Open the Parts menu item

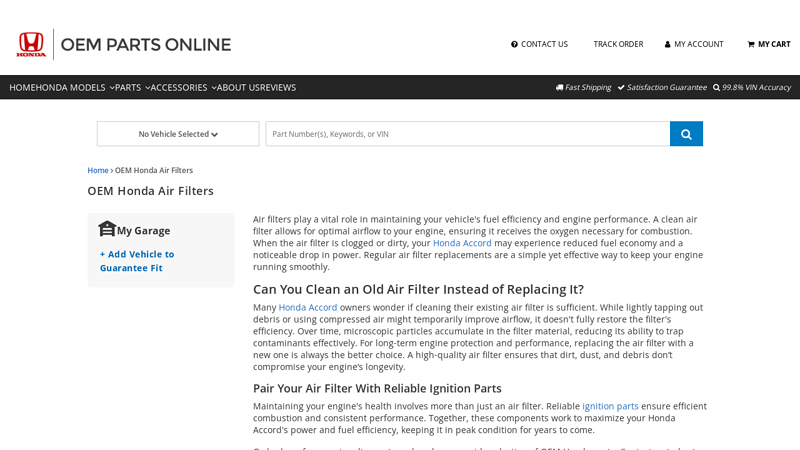(128, 87)
